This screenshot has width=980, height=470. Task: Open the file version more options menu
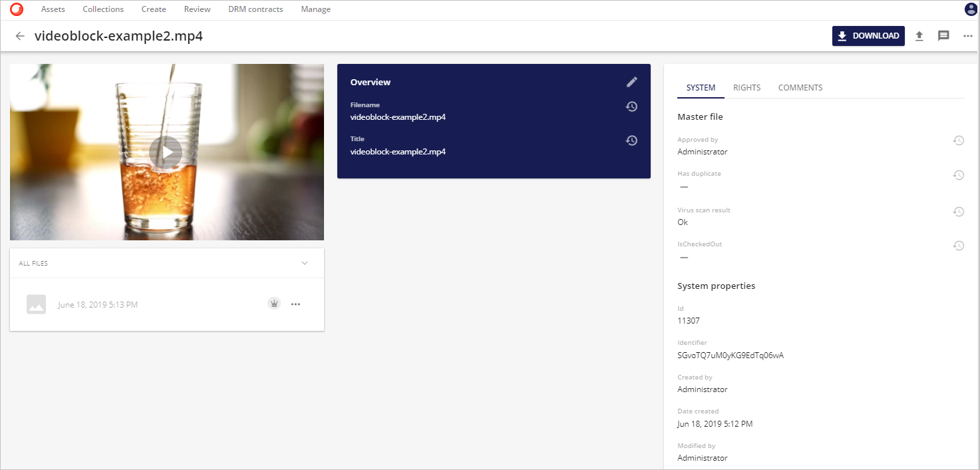pos(295,303)
